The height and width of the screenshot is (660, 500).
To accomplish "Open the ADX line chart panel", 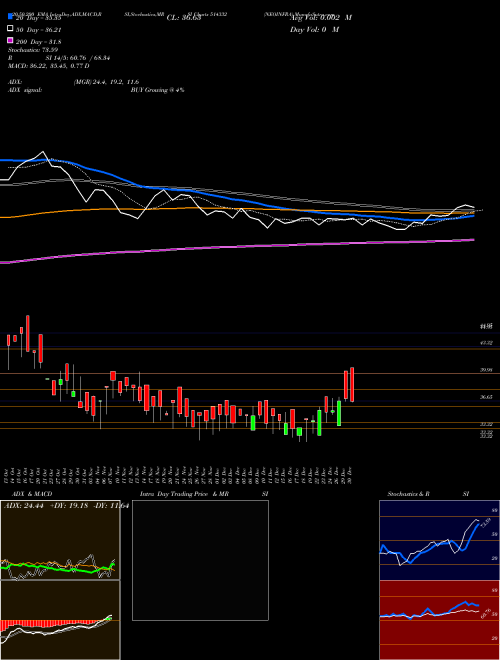I will (60, 540).
